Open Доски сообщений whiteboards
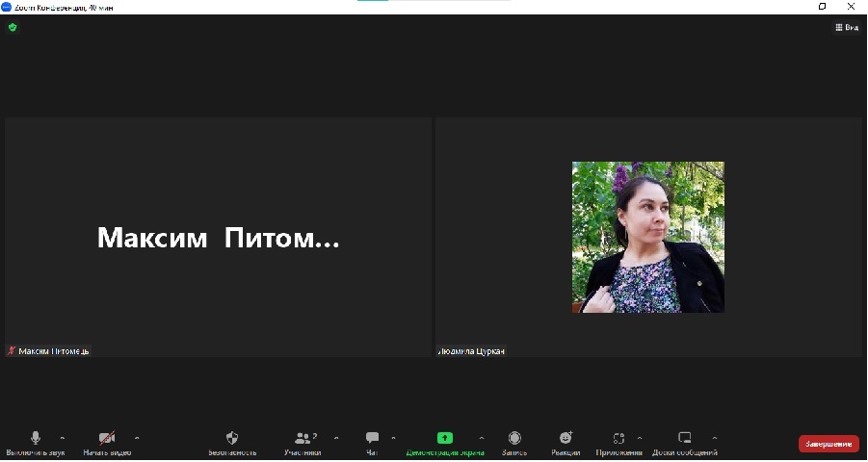The width and height of the screenshot is (868, 462). tap(685, 444)
